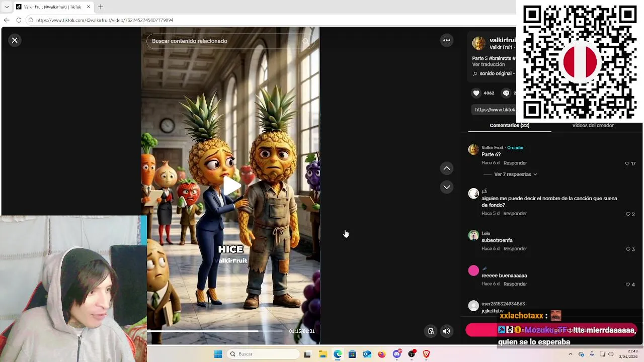Viewport: 644px width, 362px height.
Task: View site information icon in address bar
Action: (31, 20)
